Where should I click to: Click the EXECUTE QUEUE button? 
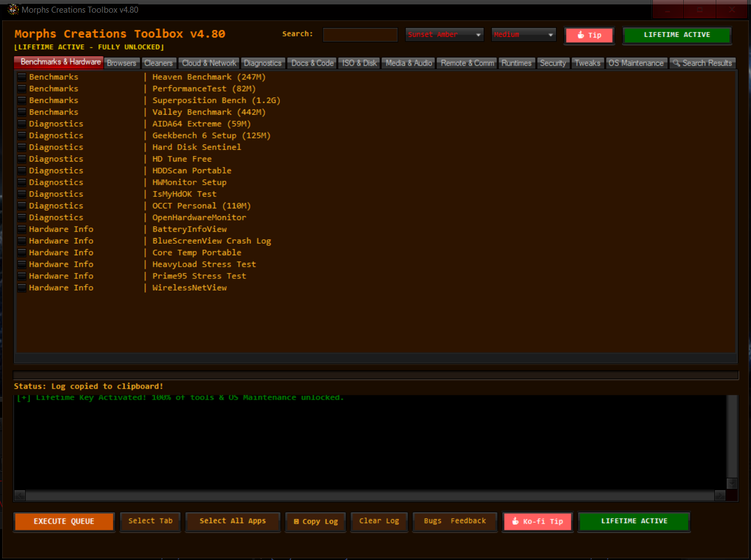(64, 521)
